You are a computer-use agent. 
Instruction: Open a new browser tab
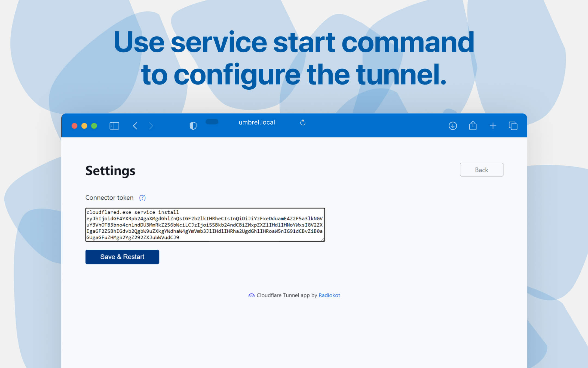(x=493, y=126)
